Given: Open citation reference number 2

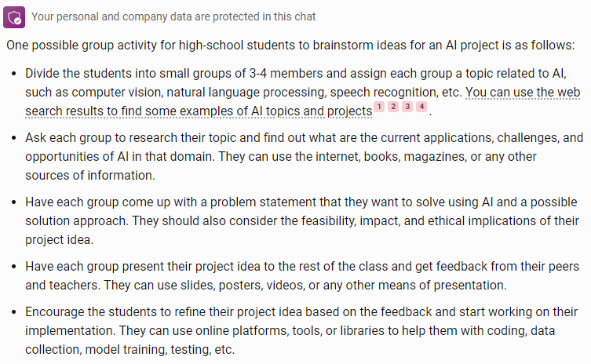Looking at the screenshot, I should pyautogui.click(x=393, y=107).
